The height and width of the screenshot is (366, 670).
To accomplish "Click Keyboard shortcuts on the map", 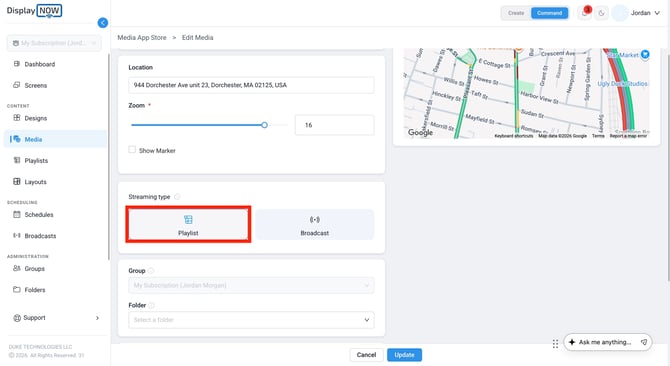I will pos(514,136).
